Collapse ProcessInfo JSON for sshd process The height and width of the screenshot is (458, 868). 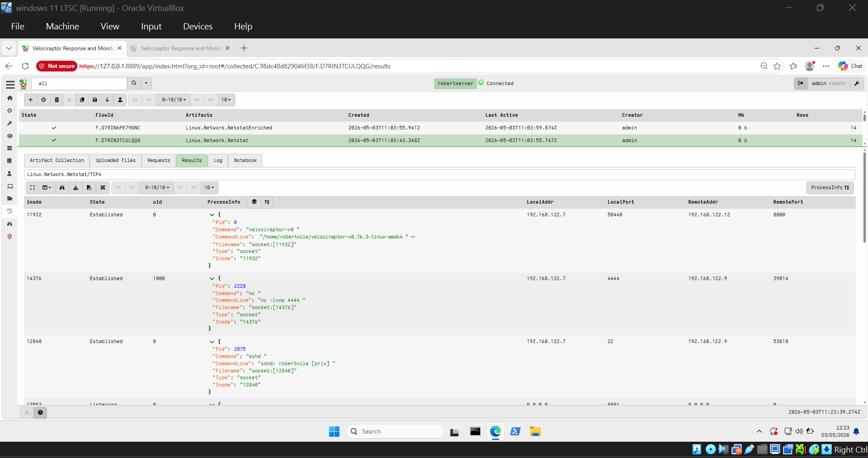(212, 341)
